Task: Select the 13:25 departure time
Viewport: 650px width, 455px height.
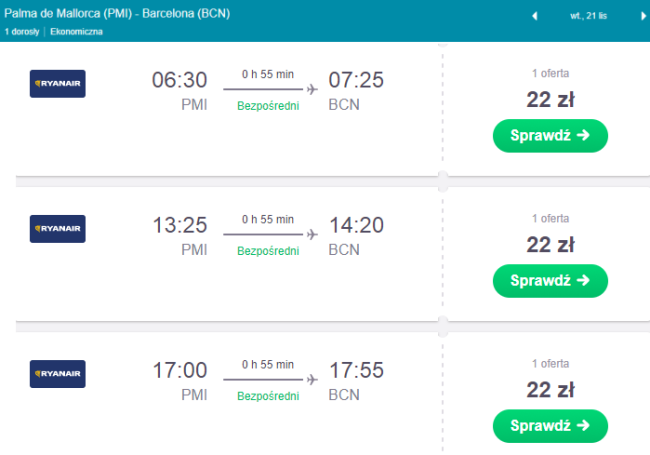Action: [x=180, y=225]
